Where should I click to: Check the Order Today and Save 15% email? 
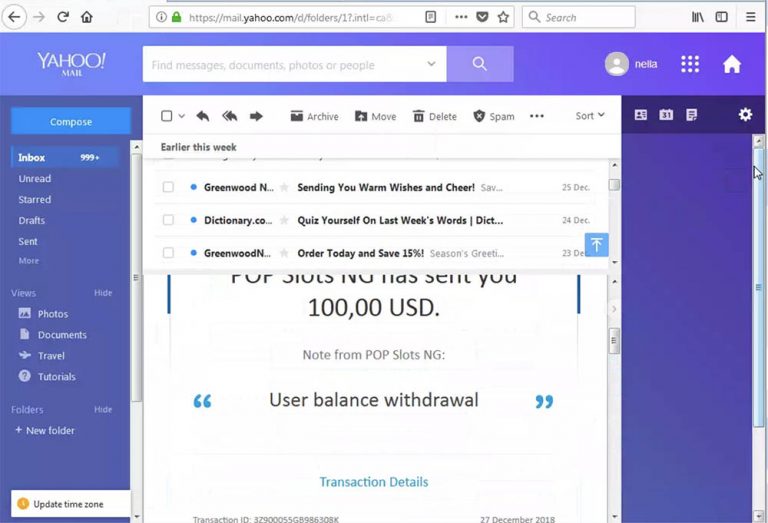click(168, 253)
